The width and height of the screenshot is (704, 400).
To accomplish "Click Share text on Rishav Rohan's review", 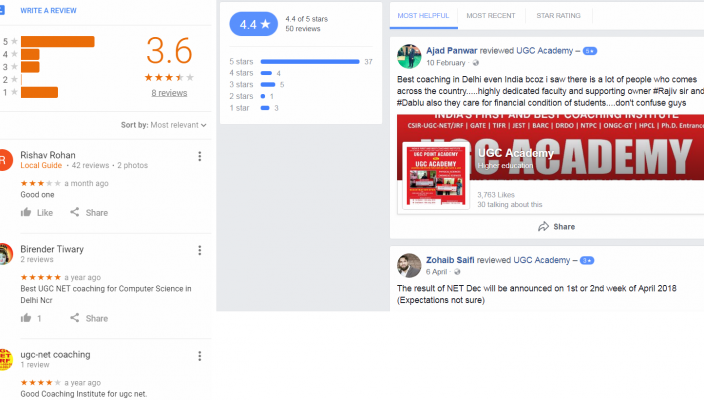I will point(97,213).
